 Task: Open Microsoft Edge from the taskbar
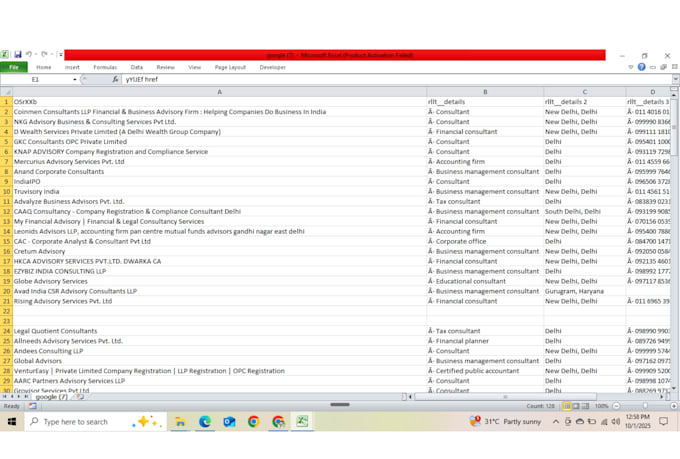[x=205, y=422]
